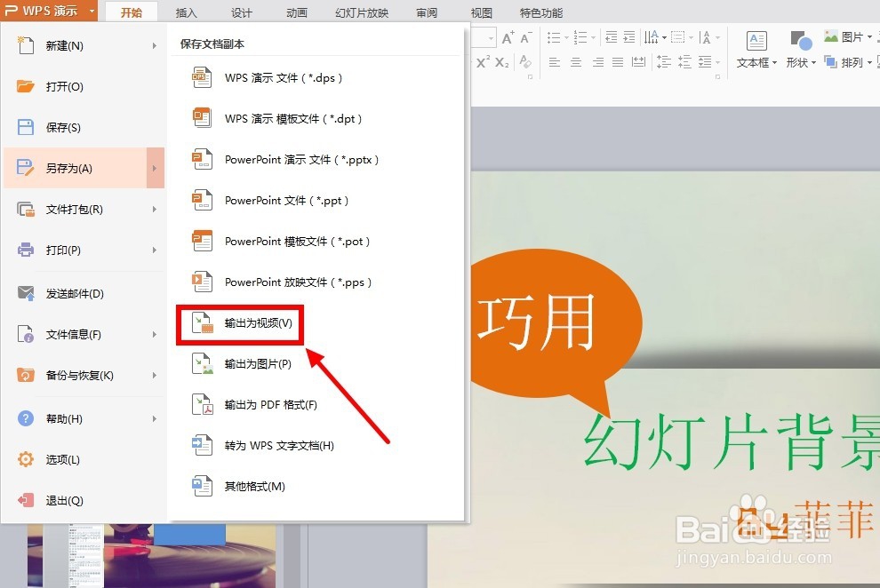
Task: Switch to the 插入 ribbon tab
Action: pyautogui.click(x=187, y=12)
